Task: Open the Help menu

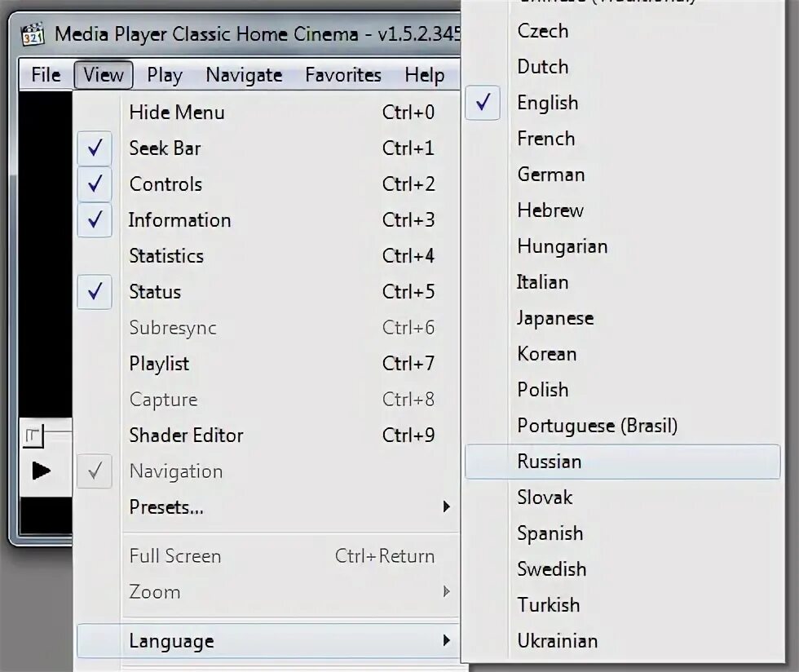Action: pyautogui.click(x=425, y=75)
